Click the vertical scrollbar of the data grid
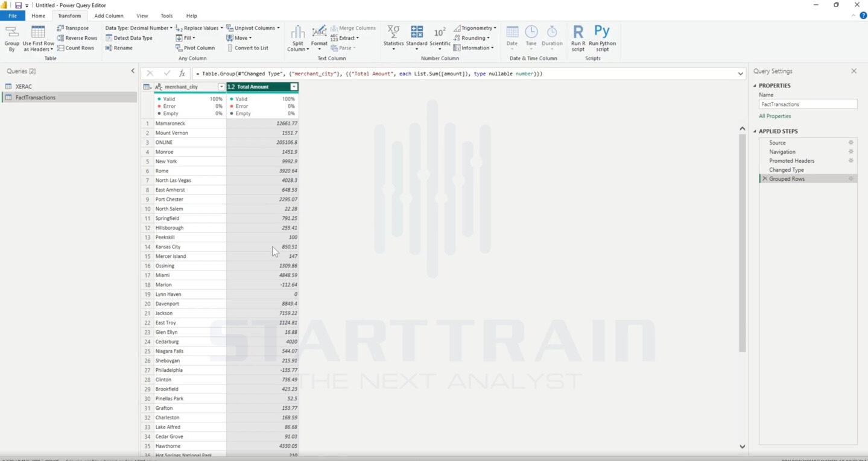Screen dimensions: 868x461 pyautogui.click(x=742, y=242)
